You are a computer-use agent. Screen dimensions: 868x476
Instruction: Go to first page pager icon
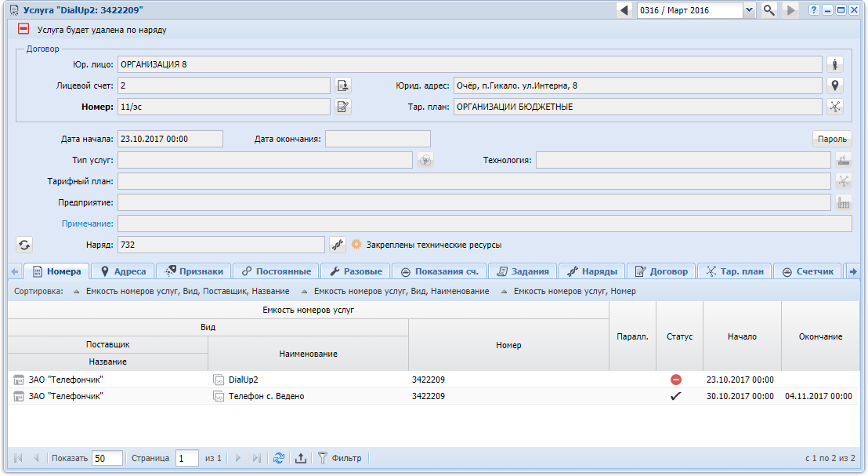pos(18,458)
